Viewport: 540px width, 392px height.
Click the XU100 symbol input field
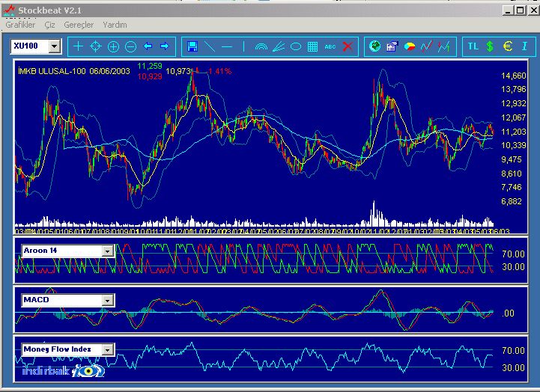[x=30, y=46]
